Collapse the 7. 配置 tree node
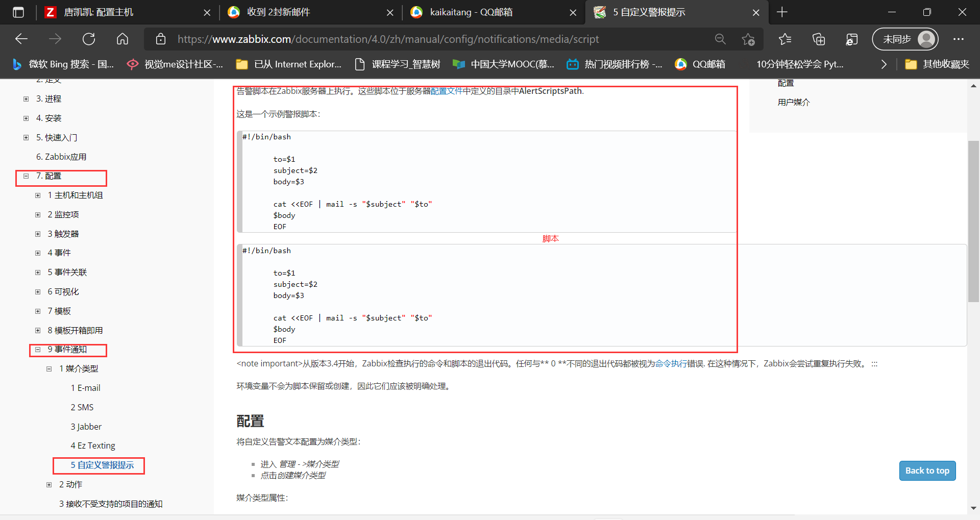 tap(26, 176)
